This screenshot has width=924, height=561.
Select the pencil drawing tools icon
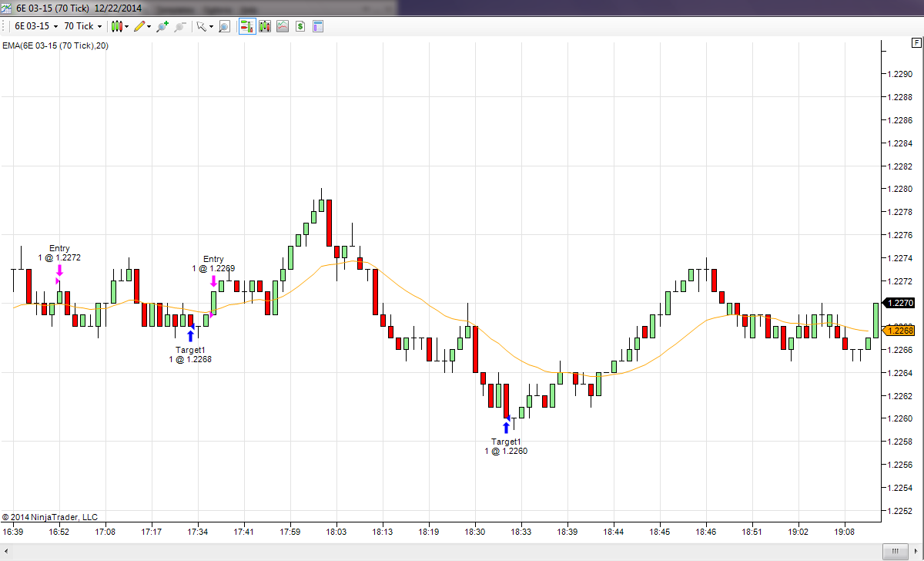point(139,26)
